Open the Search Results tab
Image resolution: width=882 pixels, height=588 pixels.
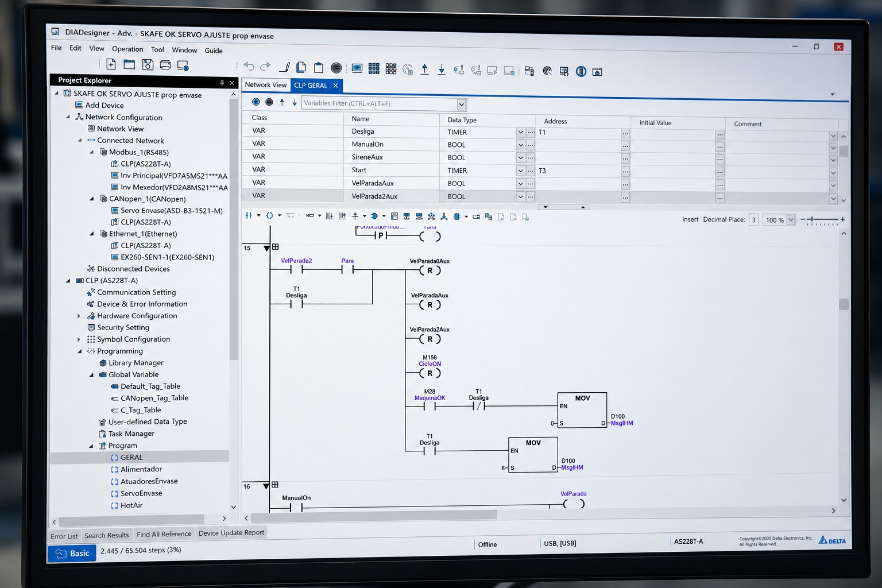107,535
